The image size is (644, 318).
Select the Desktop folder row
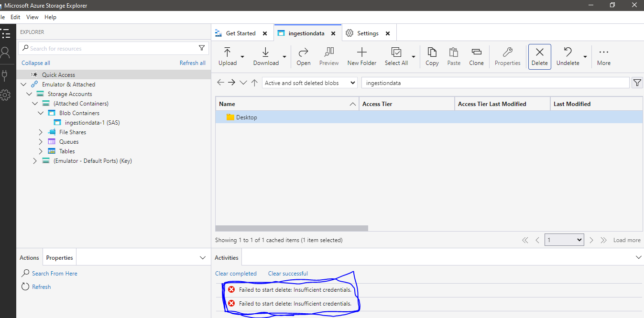click(429, 117)
